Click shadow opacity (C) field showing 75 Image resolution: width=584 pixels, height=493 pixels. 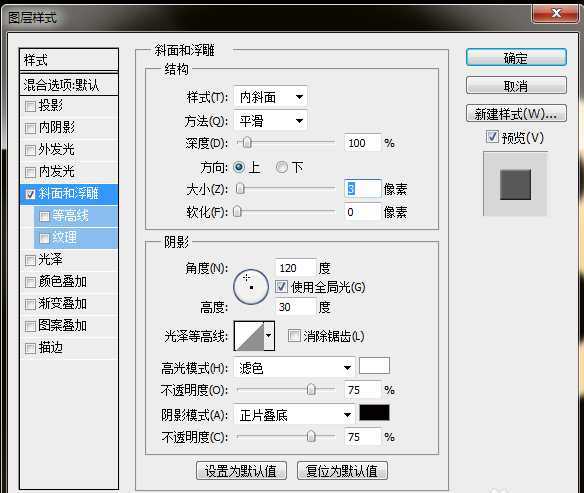(362, 437)
